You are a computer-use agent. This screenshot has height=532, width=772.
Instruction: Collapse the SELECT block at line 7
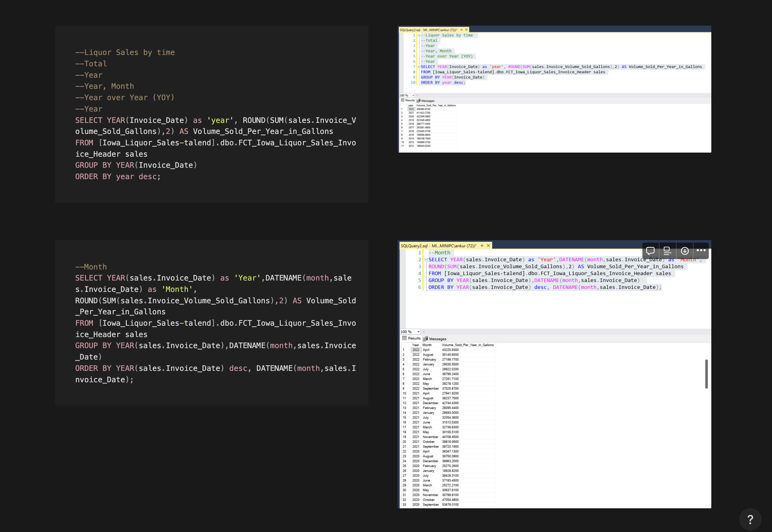pos(419,67)
